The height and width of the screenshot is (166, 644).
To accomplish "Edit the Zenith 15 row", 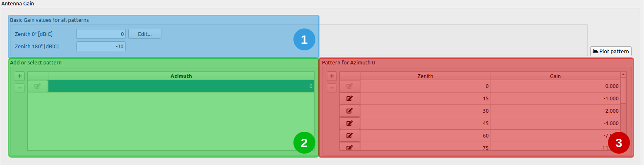I will pos(350,99).
